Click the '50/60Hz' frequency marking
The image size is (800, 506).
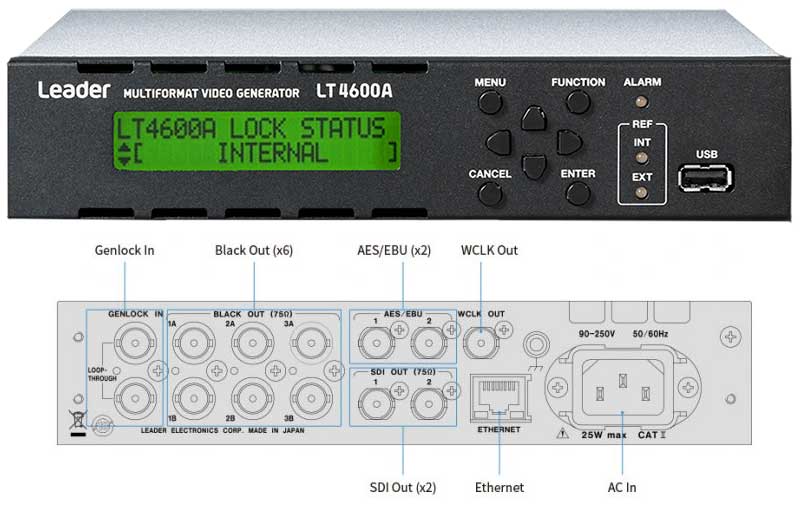[650, 334]
